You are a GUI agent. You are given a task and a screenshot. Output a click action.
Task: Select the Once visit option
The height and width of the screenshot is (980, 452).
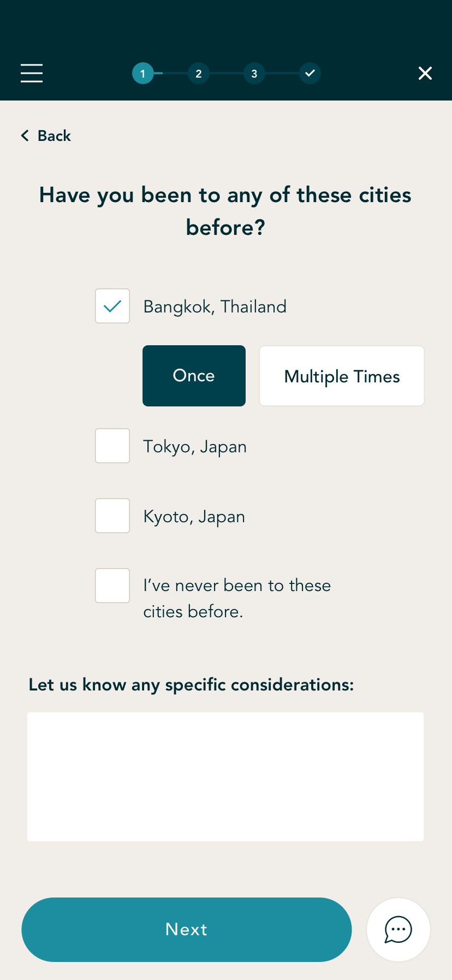(x=194, y=376)
